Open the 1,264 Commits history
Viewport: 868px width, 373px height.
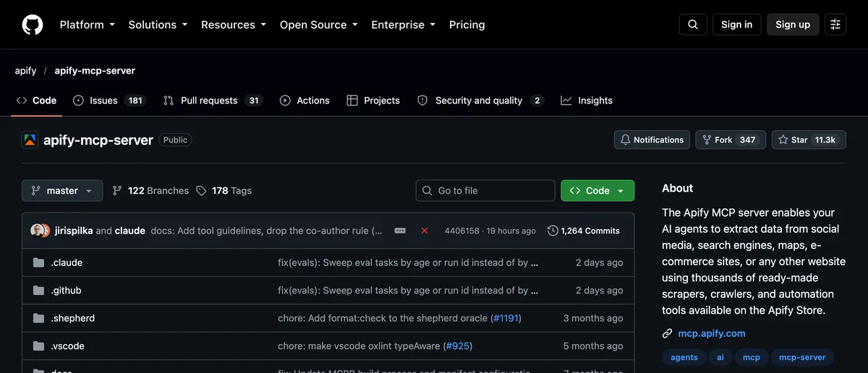(x=584, y=231)
